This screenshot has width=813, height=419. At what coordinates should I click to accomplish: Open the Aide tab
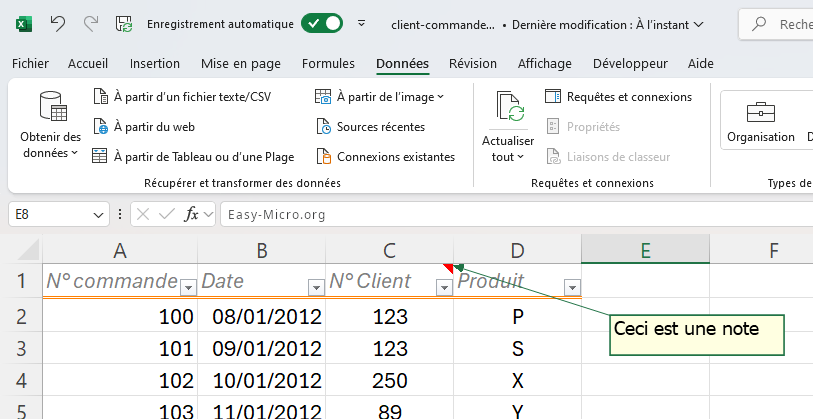click(x=700, y=64)
